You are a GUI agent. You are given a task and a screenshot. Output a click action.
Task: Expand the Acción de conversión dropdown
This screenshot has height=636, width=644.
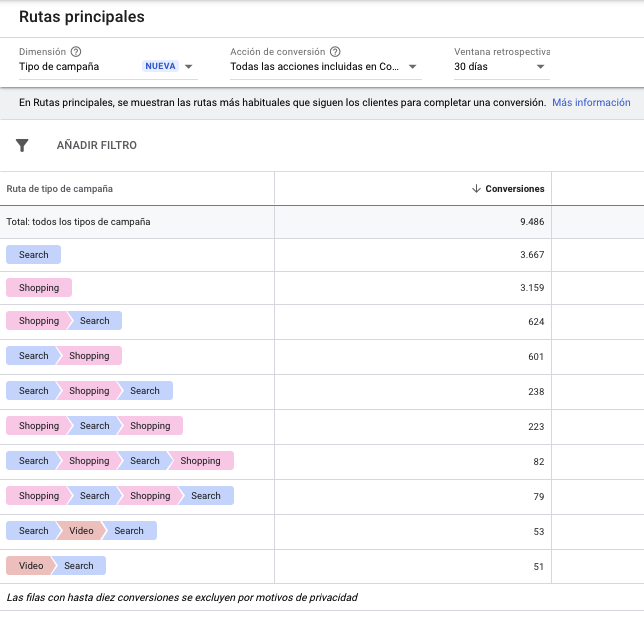tap(325, 67)
